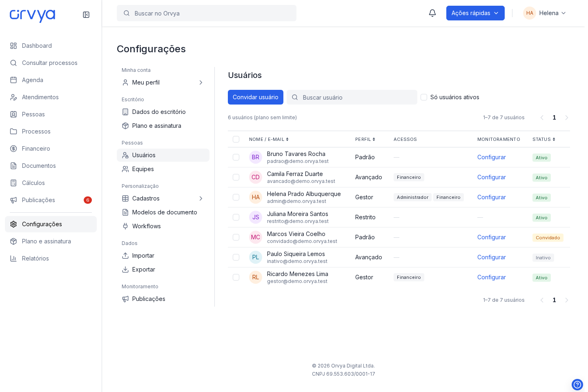Click the Exportar download icon
Screen dimensions: 588x392
125,269
